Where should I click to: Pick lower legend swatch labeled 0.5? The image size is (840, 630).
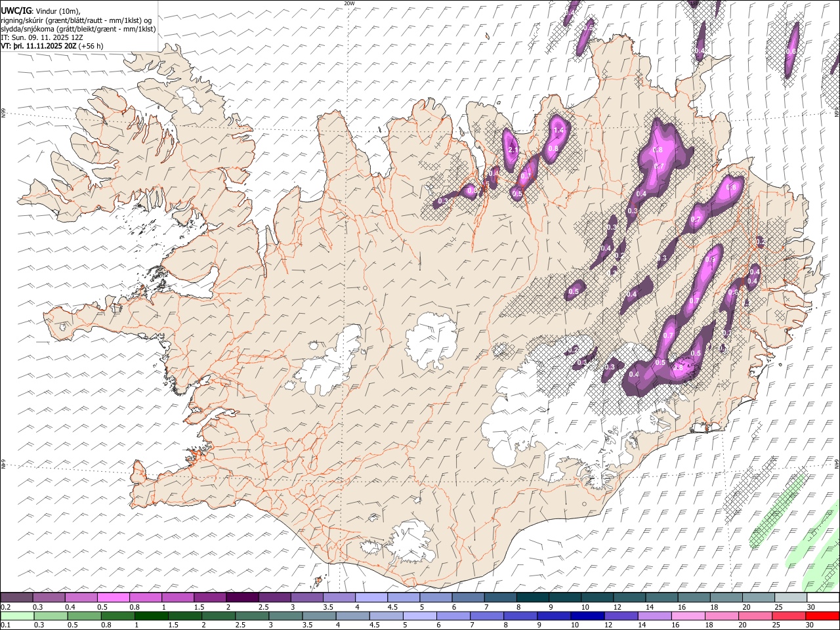click(84, 616)
